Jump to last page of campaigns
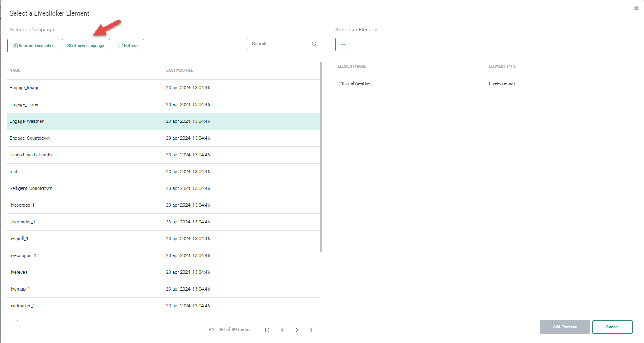This screenshot has height=343, width=644. 312,330
